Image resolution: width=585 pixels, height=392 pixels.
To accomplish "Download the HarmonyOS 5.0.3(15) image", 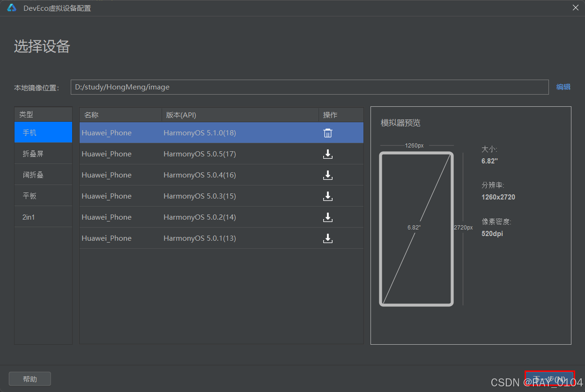I will pos(328,196).
